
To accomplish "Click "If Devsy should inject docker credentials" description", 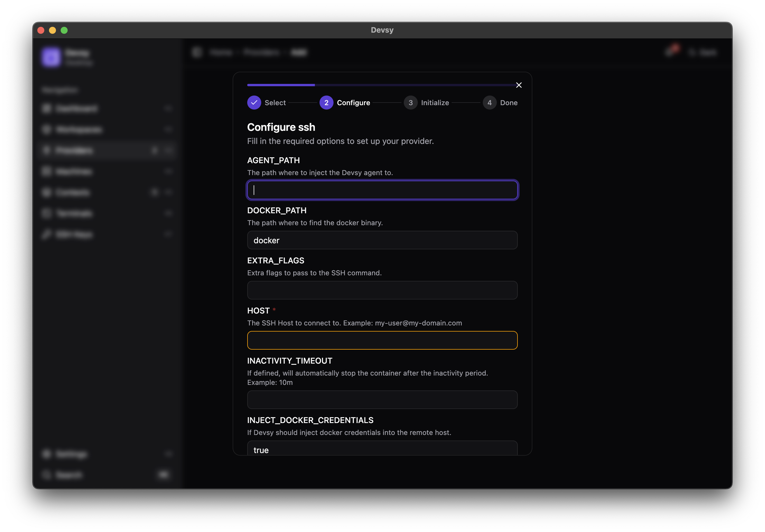I will [349, 432].
